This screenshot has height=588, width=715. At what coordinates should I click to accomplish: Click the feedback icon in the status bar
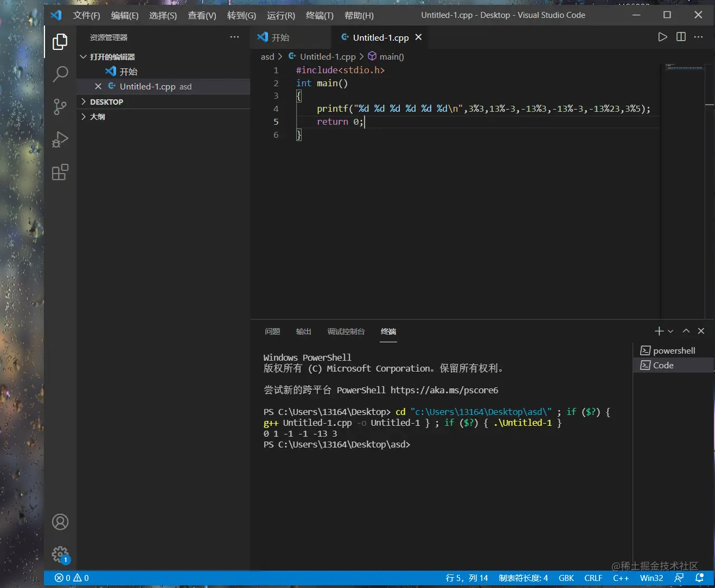(x=679, y=578)
